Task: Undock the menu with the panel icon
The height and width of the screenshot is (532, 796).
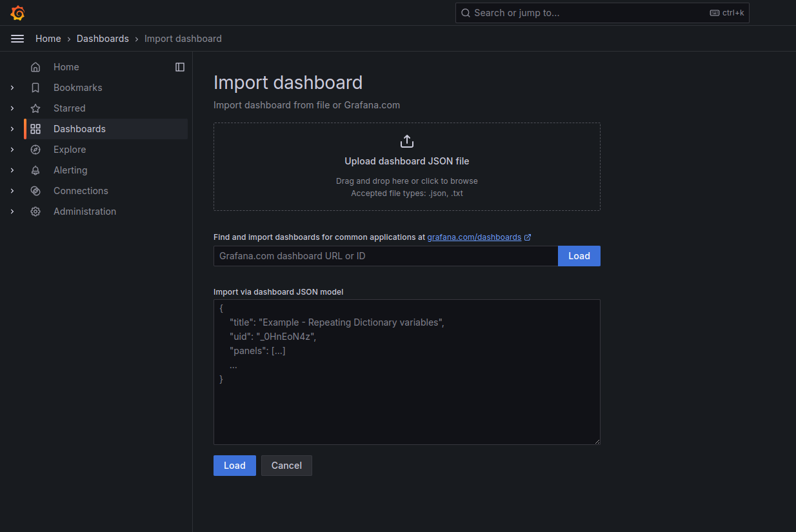Action: click(180, 67)
